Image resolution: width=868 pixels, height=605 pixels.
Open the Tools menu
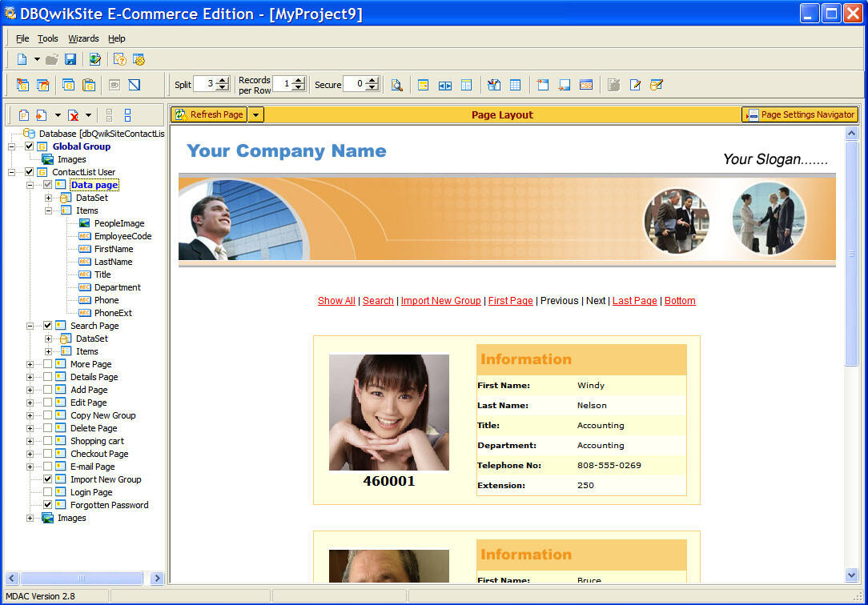[48, 38]
